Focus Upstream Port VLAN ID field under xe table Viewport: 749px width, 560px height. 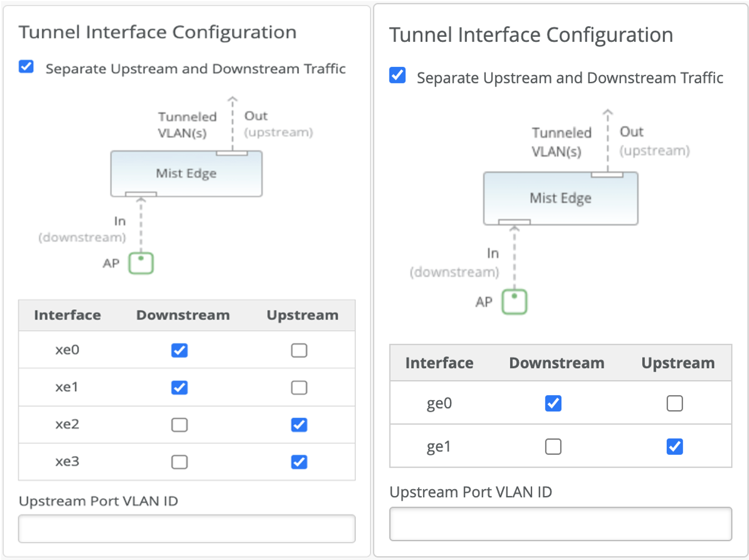(x=186, y=529)
